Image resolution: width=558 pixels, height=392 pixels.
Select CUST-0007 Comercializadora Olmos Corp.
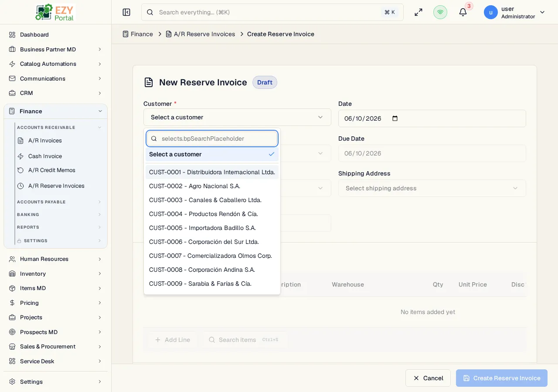pyautogui.click(x=212, y=256)
